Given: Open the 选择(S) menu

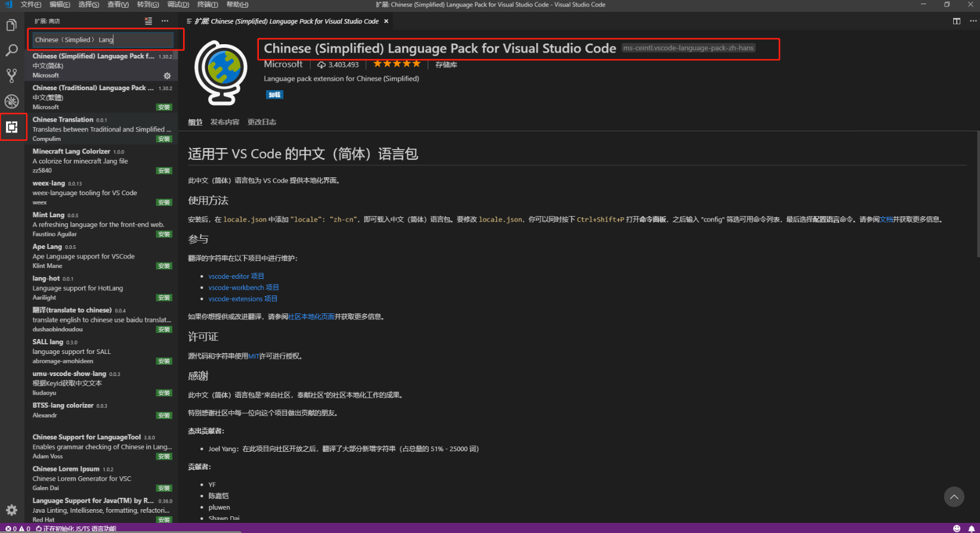Looking at the screenshot, I should coord(89,4).
